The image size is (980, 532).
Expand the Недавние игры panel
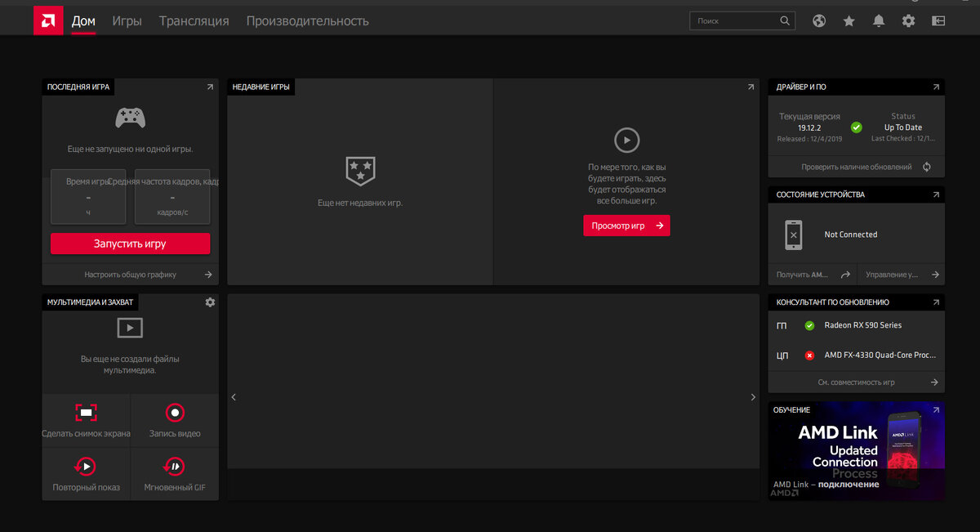pyautogui.click(x=751, y=87)
